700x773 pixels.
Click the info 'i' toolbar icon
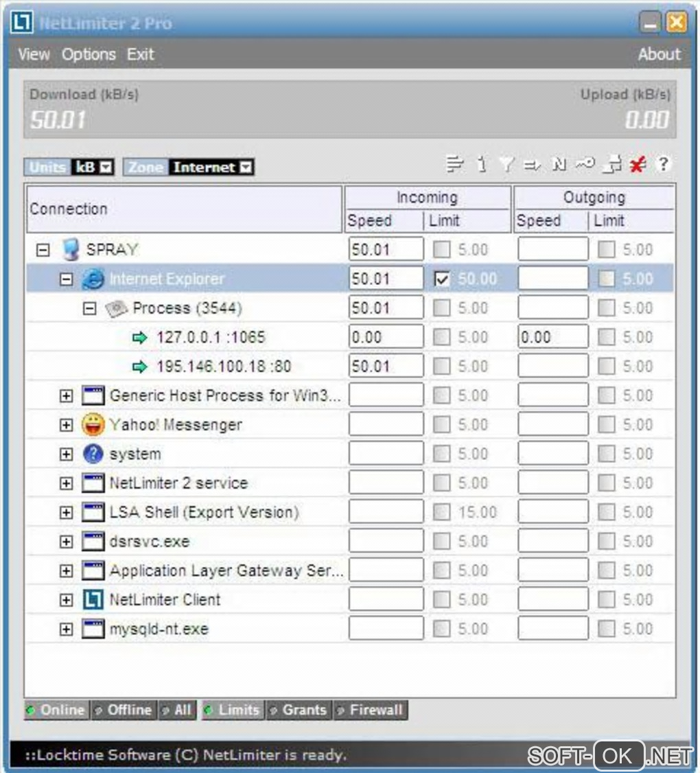click(482, 164)
